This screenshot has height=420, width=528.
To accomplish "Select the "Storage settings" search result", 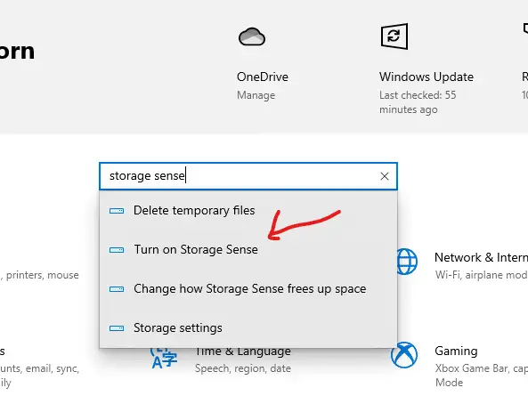I will (x=248, y=327).
